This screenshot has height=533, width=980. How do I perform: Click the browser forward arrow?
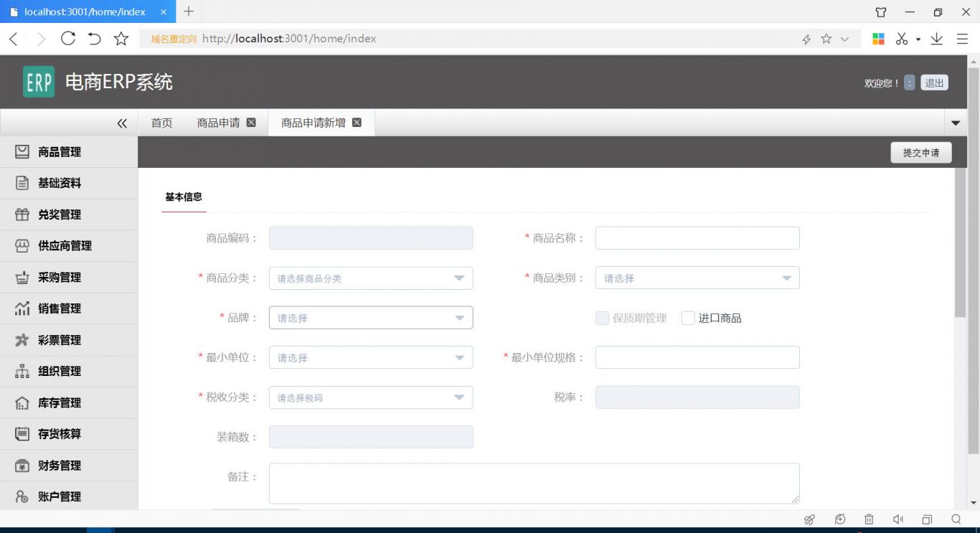pyautogui.click(x=41, y=39)
